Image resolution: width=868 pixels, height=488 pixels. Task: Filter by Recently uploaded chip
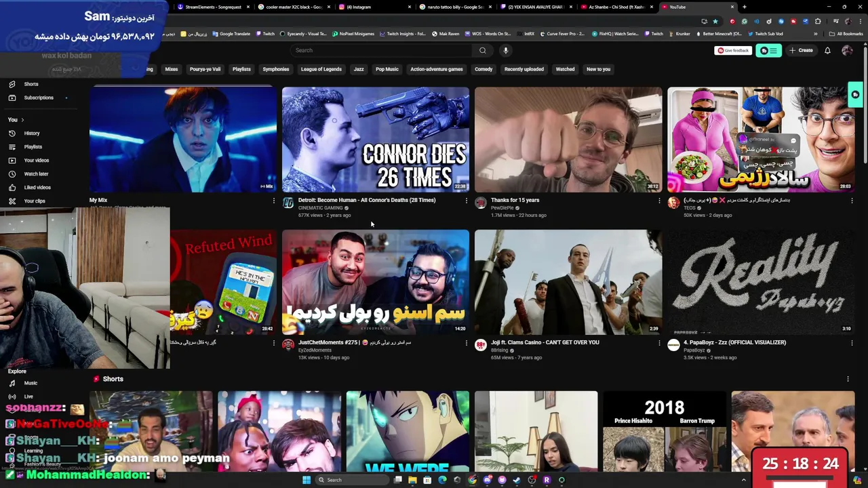(x=524, y=69)
